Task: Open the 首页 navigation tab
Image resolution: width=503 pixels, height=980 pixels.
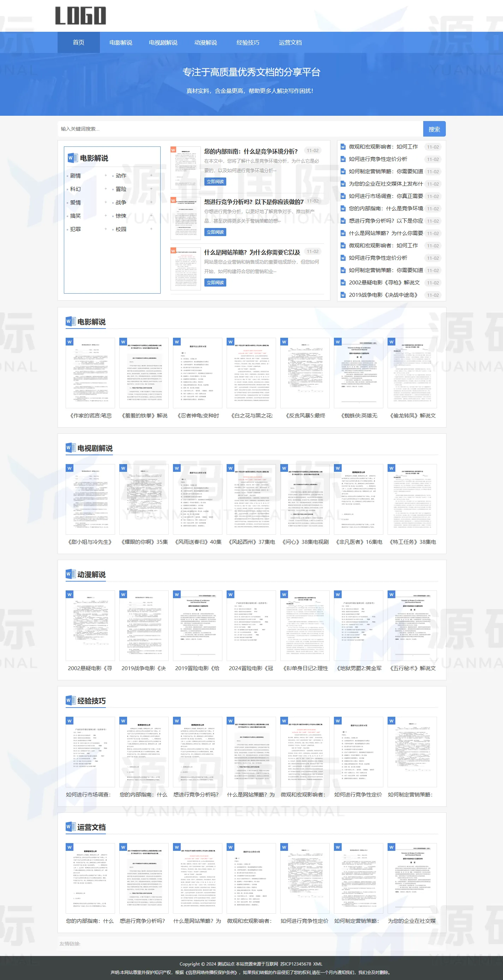Action: coord(79,42)
